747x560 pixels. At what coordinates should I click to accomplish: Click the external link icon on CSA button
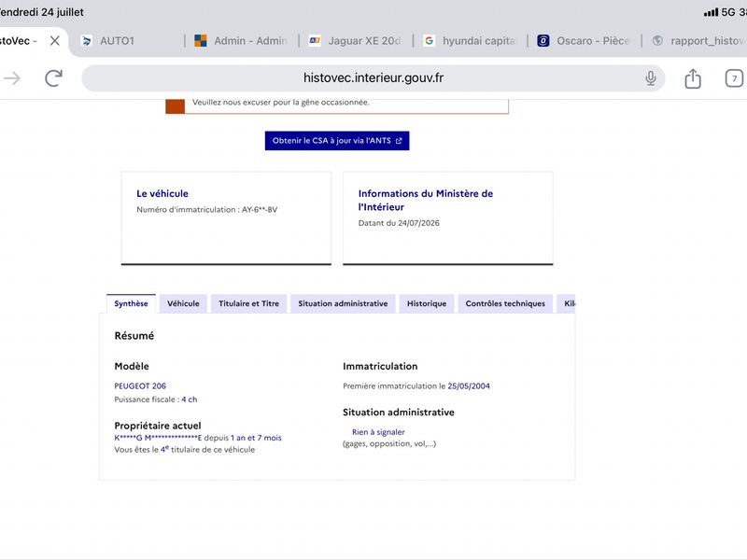399,141
